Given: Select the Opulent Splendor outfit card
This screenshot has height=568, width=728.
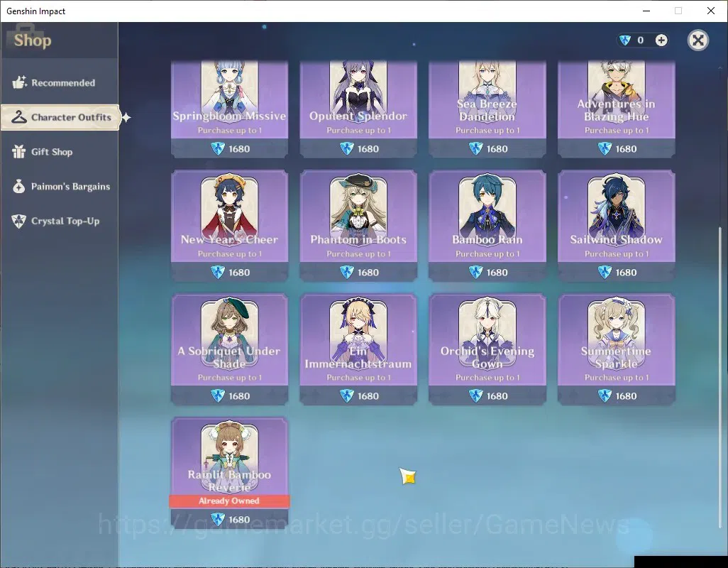Looking at the screenshot, I should coord(358,109).
